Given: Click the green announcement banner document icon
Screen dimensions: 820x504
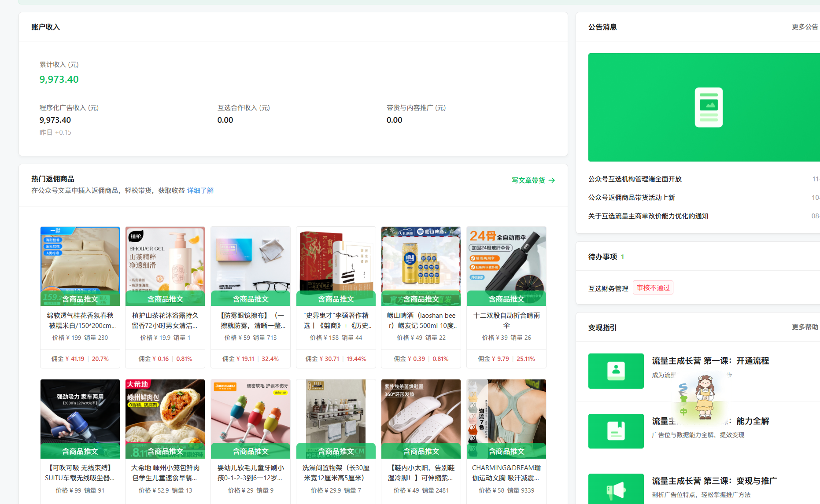Looking at the screenshot, I should (x=708, y=107).
